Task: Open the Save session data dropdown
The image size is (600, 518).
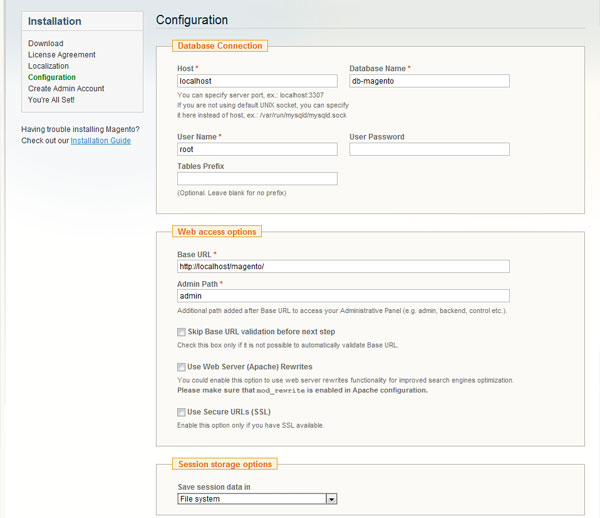Action: pyautogui.click(x=257, y=499)
